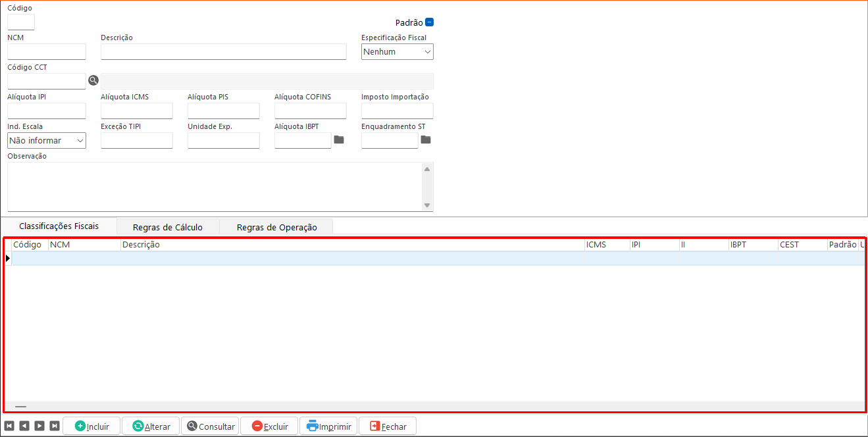Viewport: 868px width, 437px height.
Task: Go to the next record
Action: point(39,426)
